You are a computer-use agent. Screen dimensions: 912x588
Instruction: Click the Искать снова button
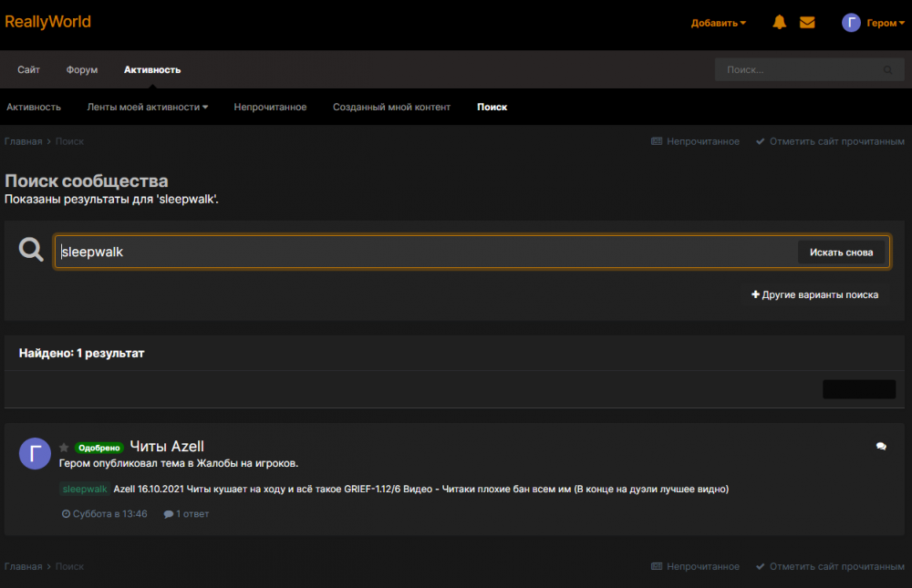[x=841, y=253]
